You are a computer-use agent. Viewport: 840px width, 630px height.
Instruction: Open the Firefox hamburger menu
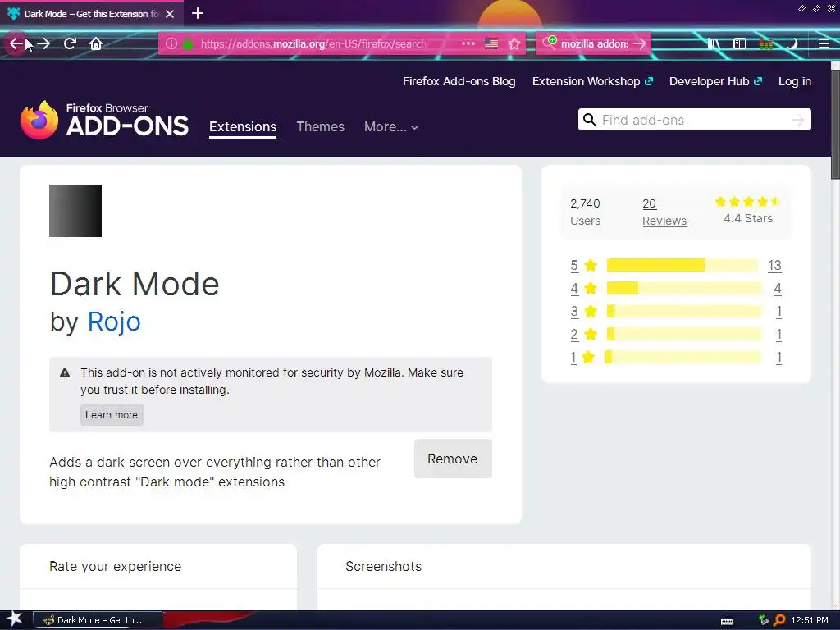point(824,43)
